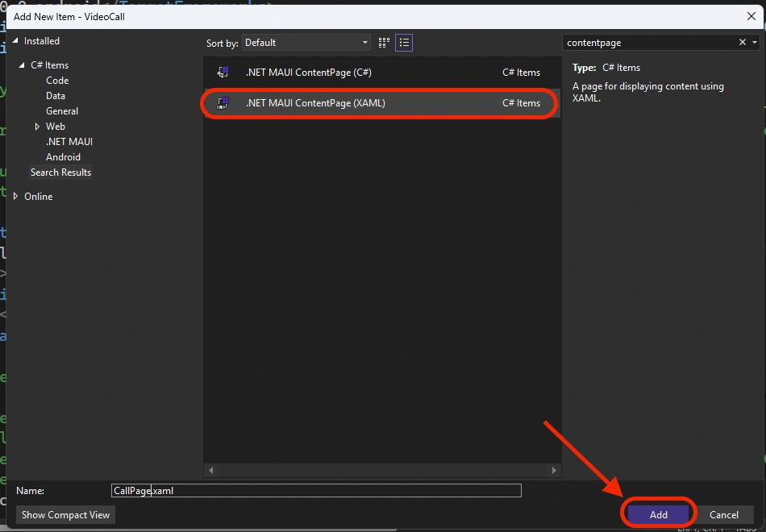Click the template list scroll left arrow
This screenshot has height=532, width=766.
[x=210, y=470]
